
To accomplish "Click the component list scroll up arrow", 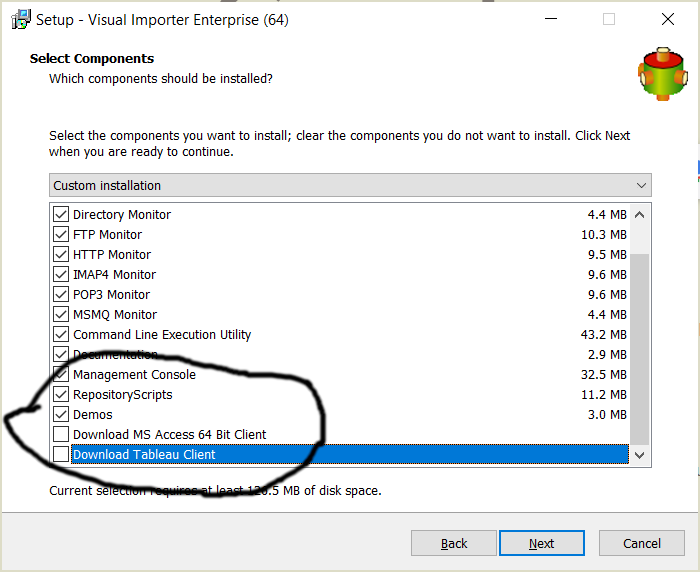I will pos(639,215).
